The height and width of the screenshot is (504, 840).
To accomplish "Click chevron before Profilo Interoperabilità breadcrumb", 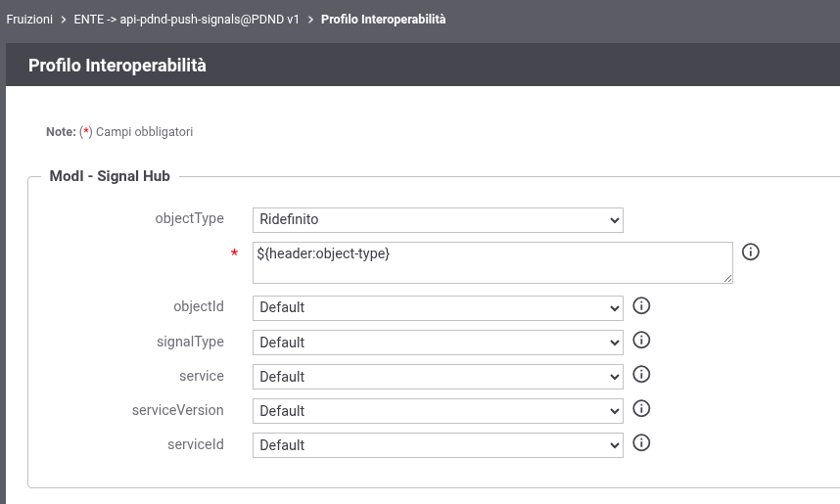I will coord(310,20).
